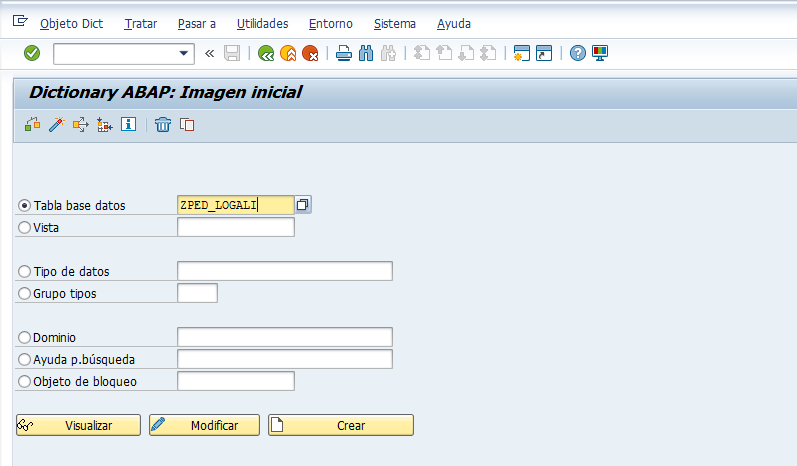The width and height of the screenshot is (797, 466).
Task: Click the blue question mark Help icon
Action: (x=577, y=53)
